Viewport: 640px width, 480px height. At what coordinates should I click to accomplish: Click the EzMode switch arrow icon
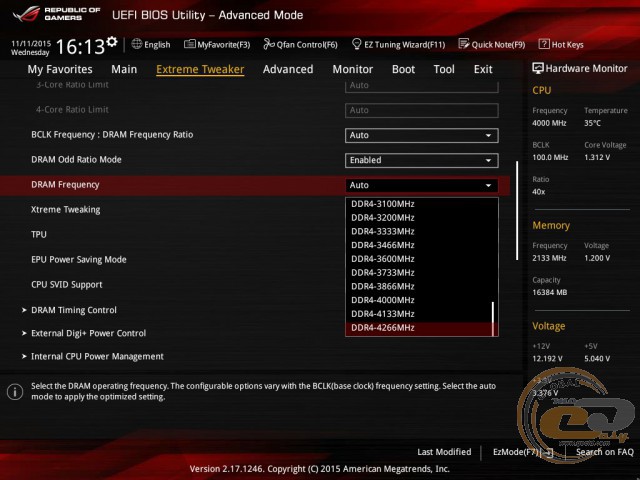tap(549, 452)
